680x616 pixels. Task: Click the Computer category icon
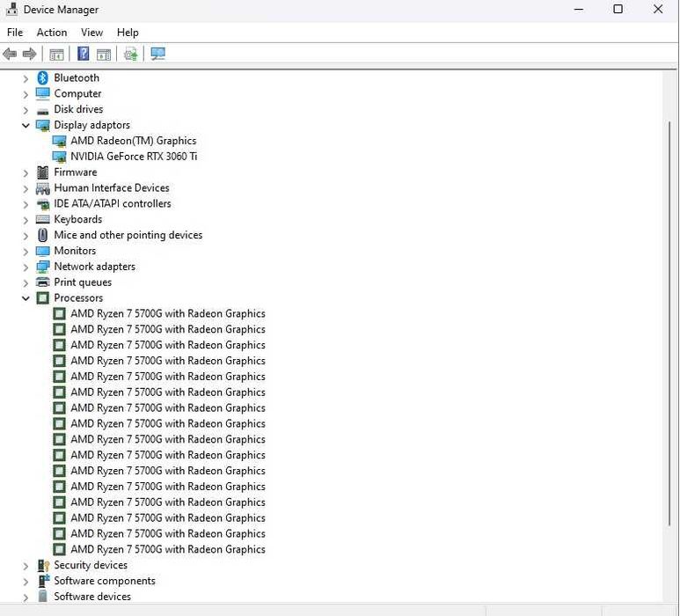pyautogui.click(x=42, y=93)
